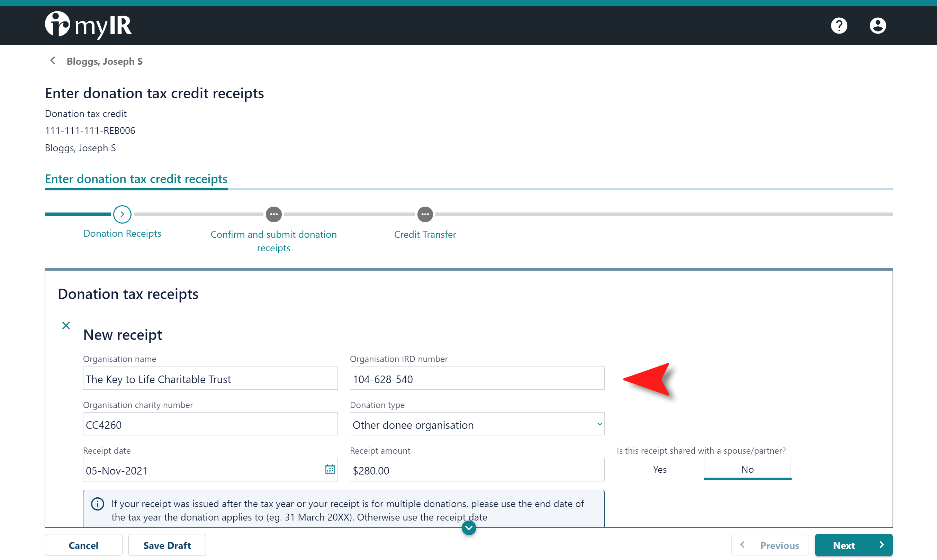937x560 pixels.
Task: Click the info icon in the notice box
Action: [98, 504]
